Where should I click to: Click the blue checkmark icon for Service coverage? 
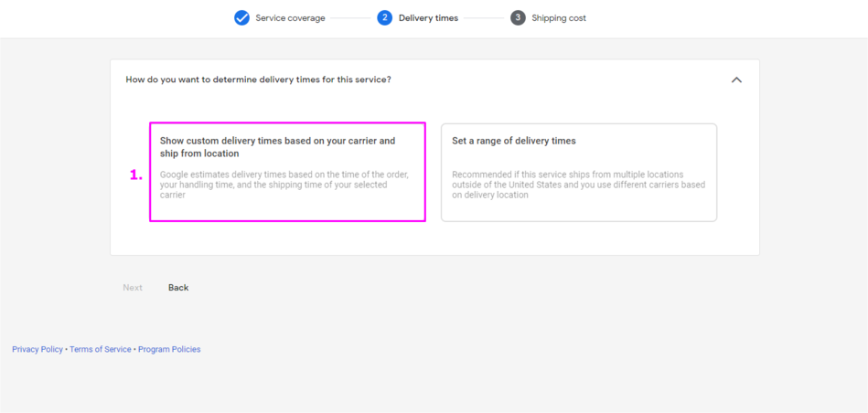(x=241, y=17)
